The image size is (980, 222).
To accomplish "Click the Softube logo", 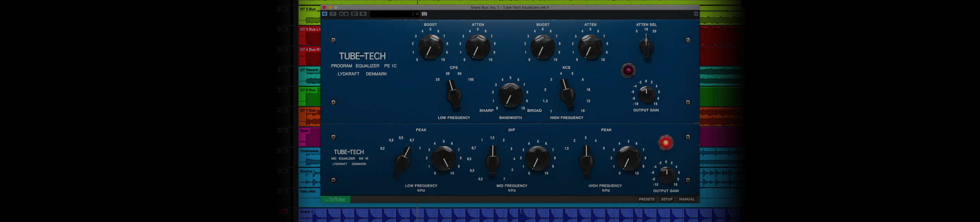I will click(x=335, y=199).
